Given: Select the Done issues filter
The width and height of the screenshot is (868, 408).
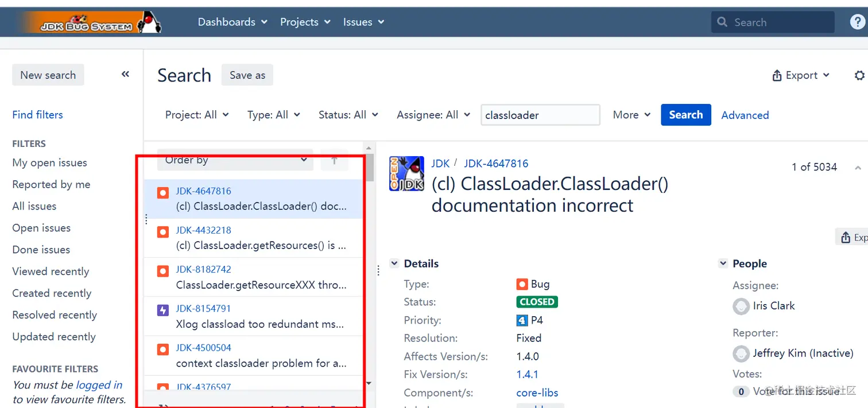Looking at the screenshot, I should click(41, 250).
